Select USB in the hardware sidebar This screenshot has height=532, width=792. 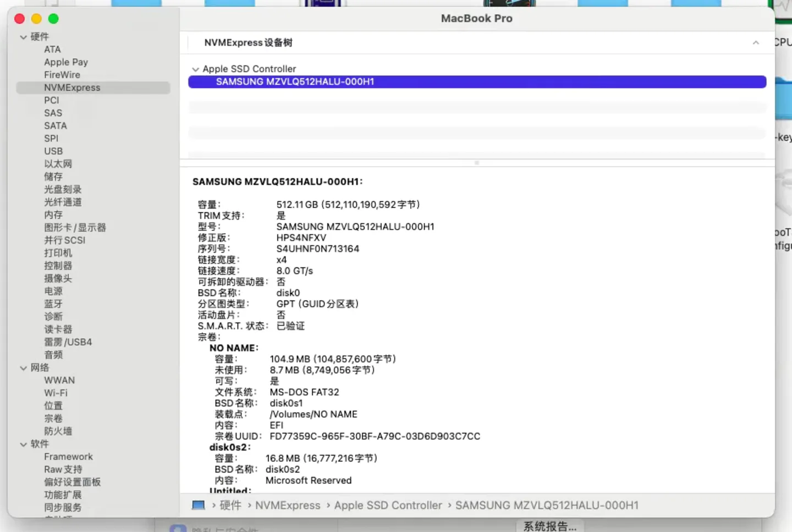tap(53, 151)
